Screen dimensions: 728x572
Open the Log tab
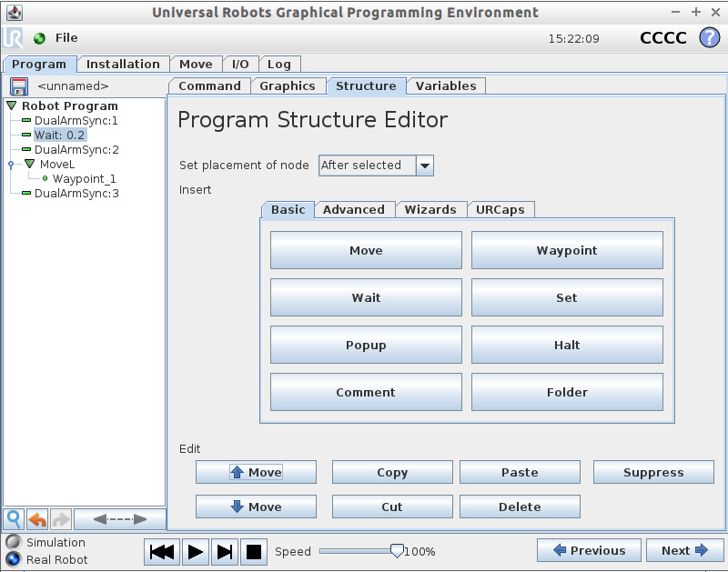point(279,64)
